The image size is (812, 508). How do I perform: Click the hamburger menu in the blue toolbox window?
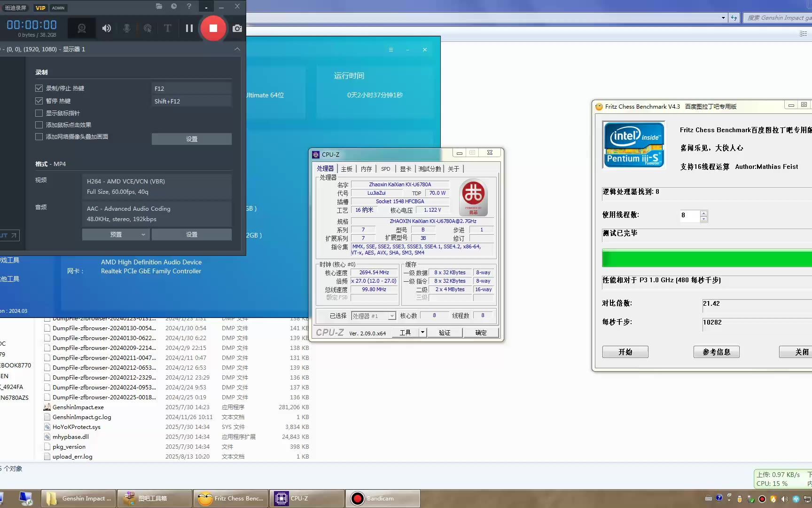pyautogui.click(x=390, y=50)
